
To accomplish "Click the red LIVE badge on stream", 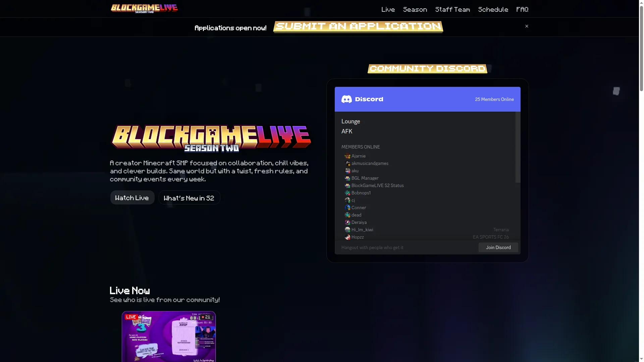I will pyautogui.click(x=131, y=317).
